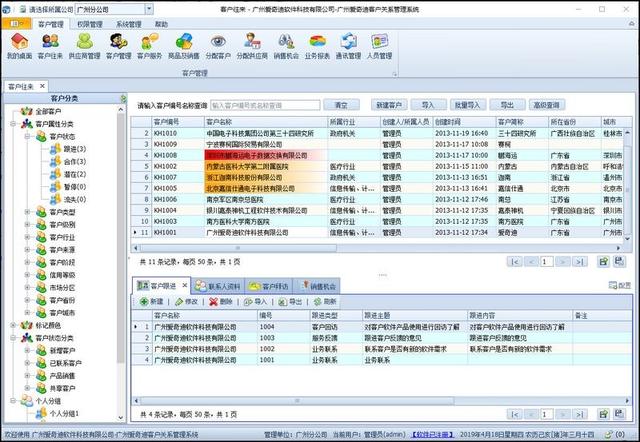
Task: Switch to 销售机会 bottom tab
Action: (x=317, y=286)
